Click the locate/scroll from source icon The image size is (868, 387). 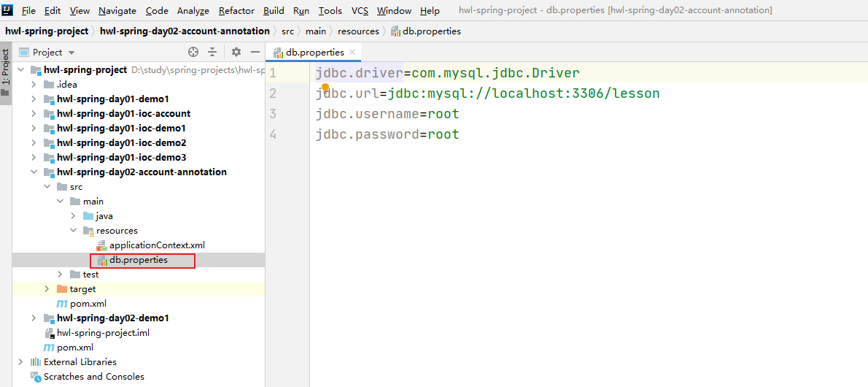193,52
